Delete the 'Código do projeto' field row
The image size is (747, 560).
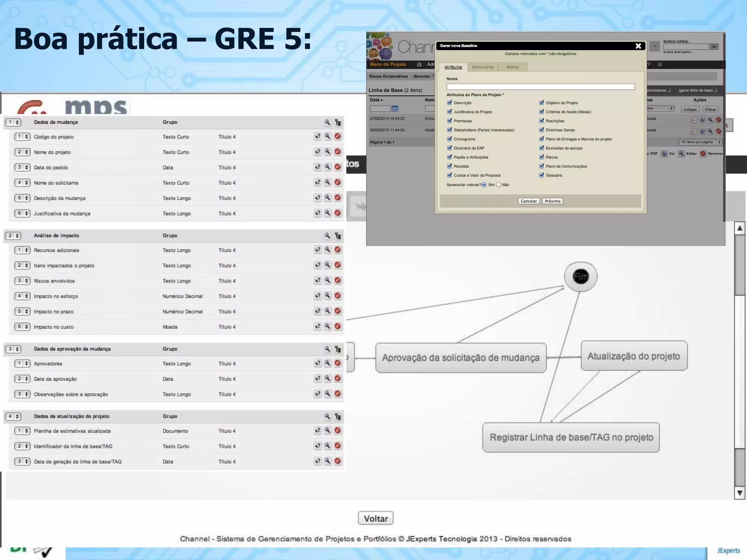(338, 136)
